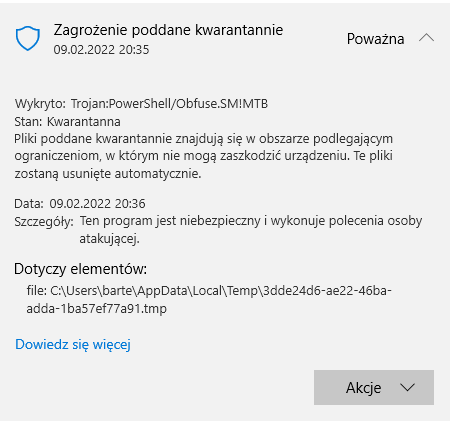Click the down arrow on the Akcje button
The image size is (456, 427).
(x=407, y=388)
